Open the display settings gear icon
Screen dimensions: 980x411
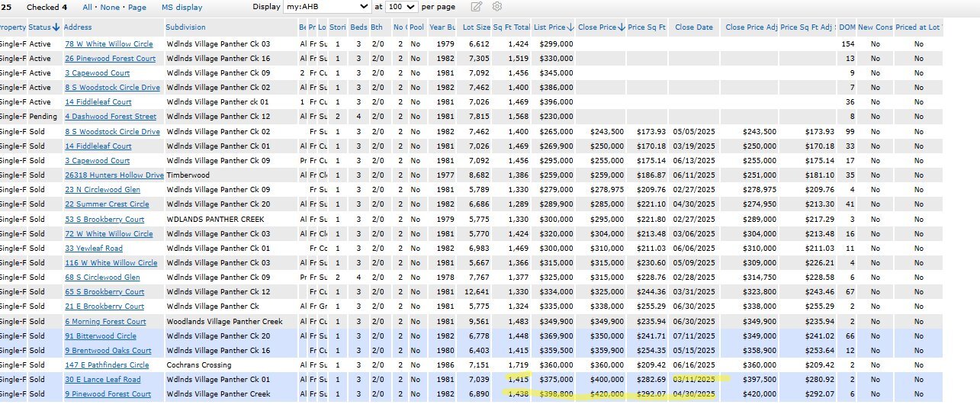[497, 7]
